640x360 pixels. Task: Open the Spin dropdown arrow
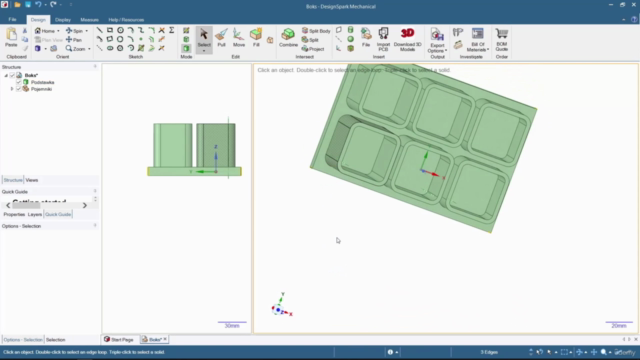click(x=87, y=31)
